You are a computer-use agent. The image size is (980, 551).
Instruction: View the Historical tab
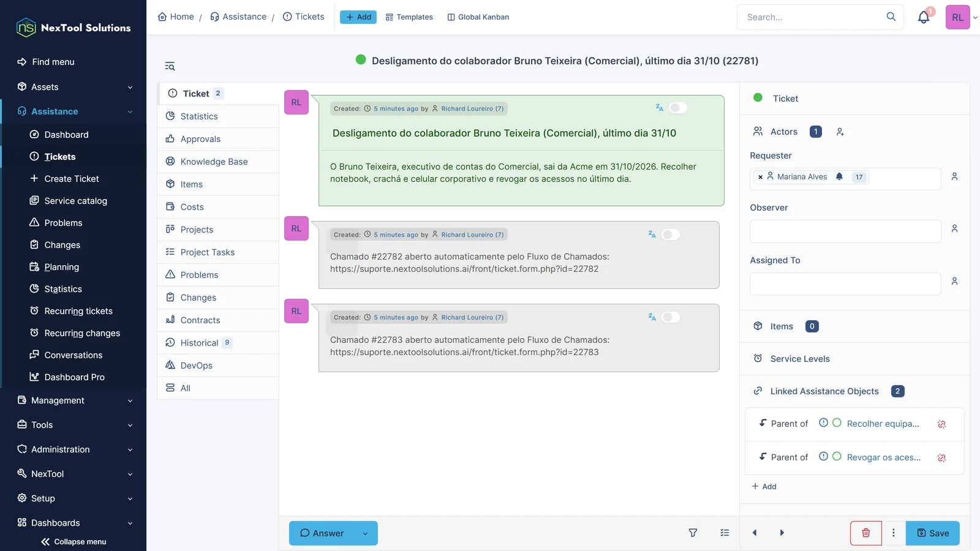(218, 343)
